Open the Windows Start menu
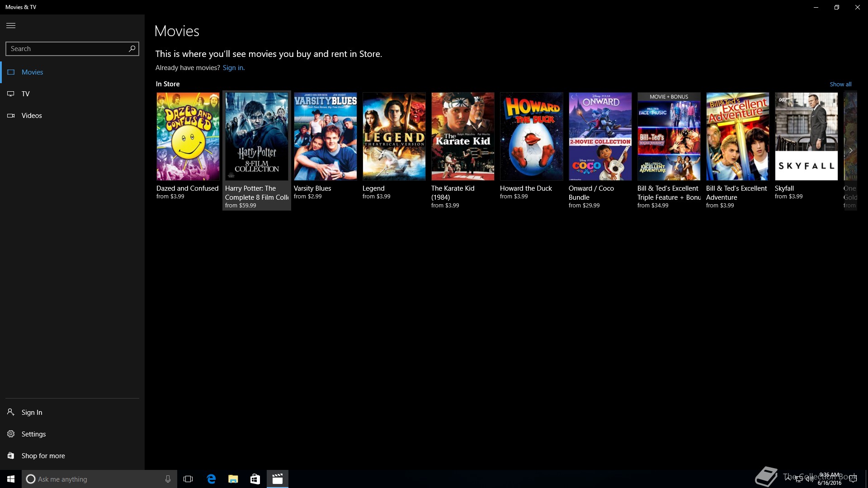Viewport: 868px width, 488px height. point(11,479)
